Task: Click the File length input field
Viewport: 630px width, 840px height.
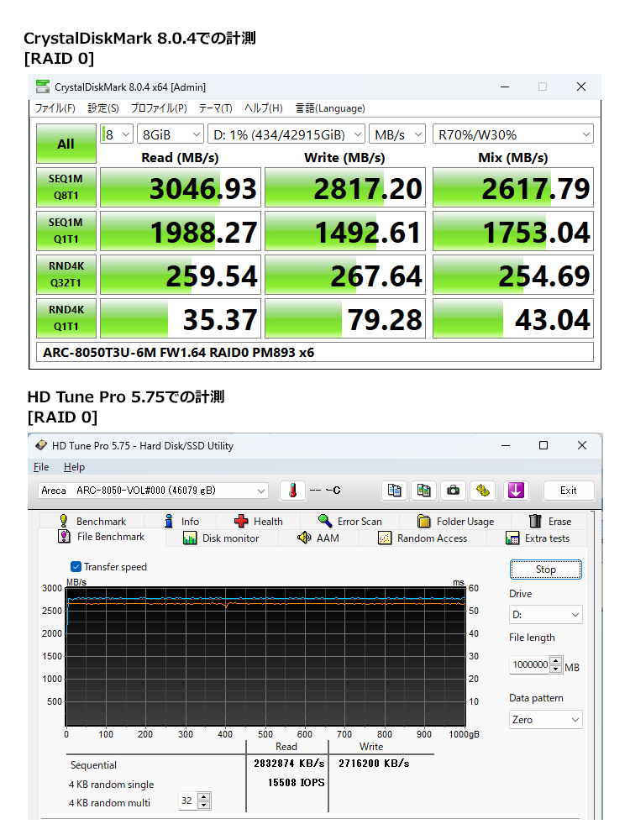Action: [x=529, y=664]
